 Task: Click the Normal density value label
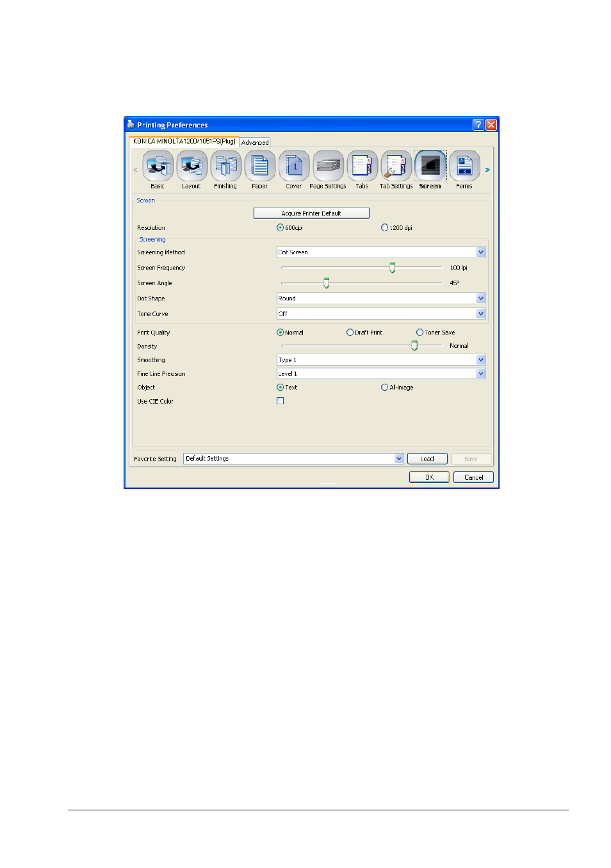(459, 346)
